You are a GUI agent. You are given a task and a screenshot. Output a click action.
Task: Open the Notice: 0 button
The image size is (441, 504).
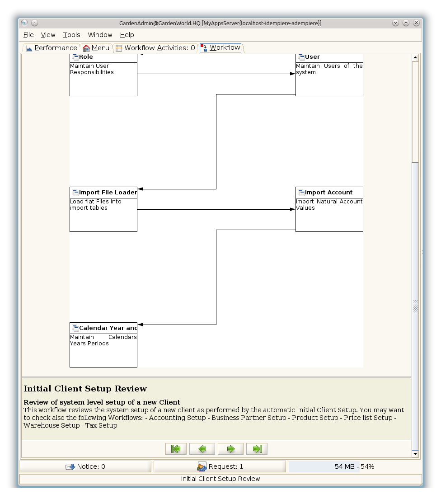[85, 467]
